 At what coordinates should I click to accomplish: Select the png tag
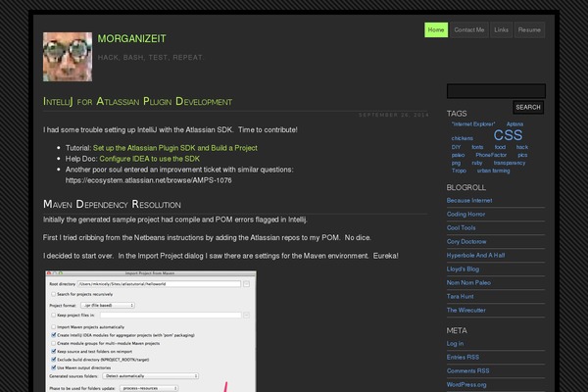click(x=456, y=163)
